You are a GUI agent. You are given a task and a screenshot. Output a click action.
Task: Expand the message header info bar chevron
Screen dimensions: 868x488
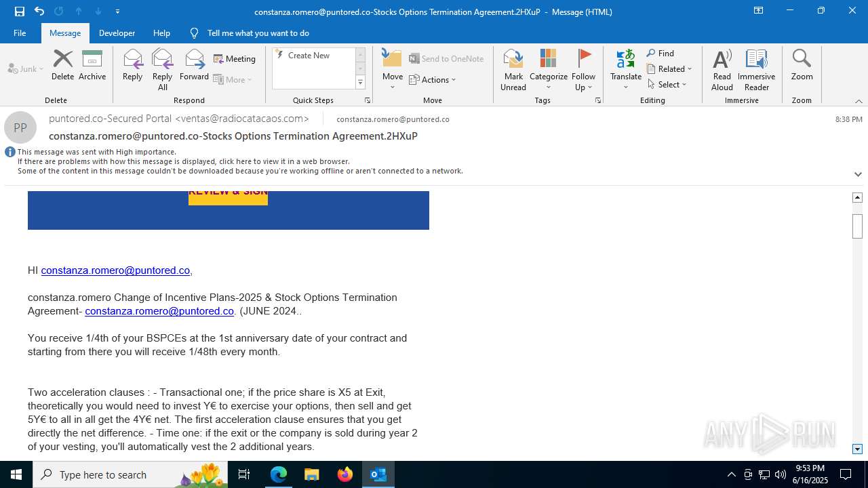858,174
